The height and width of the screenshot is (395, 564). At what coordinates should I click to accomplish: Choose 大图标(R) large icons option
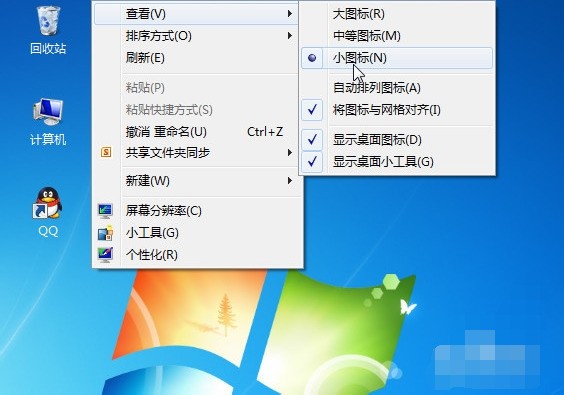397,14
